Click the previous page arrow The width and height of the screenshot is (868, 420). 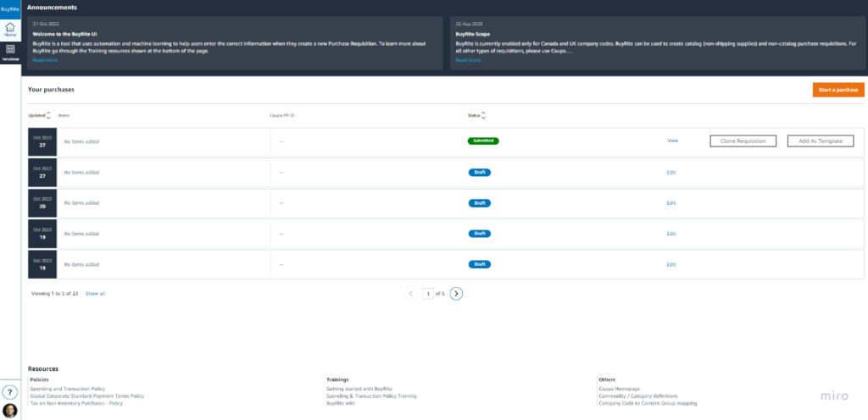pos(411,294)
